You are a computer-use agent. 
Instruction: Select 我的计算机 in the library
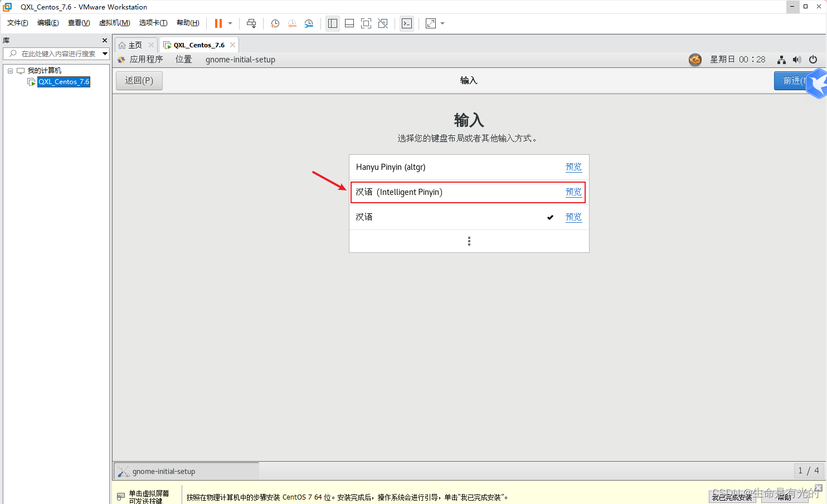point(45,71)
